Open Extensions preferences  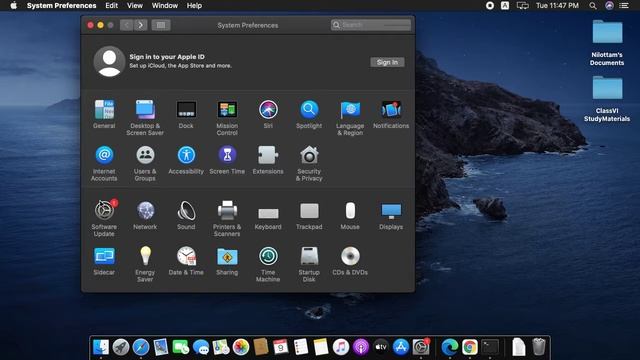(268, 160)
